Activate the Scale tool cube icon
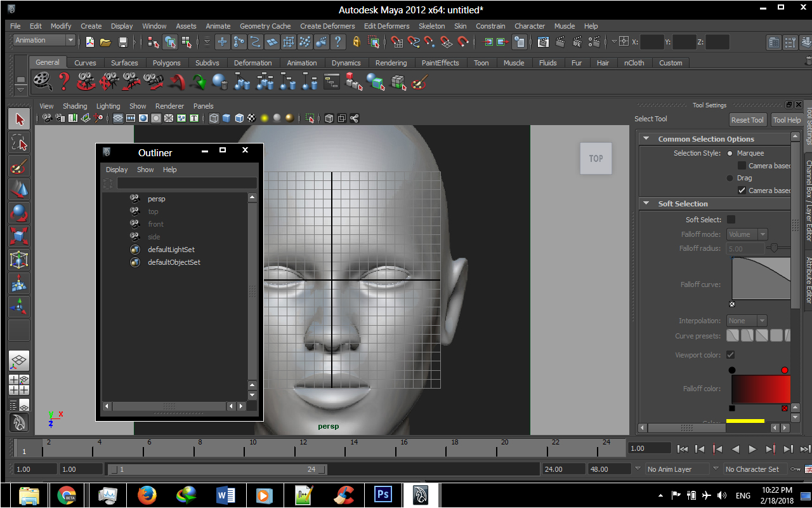This screenshot has width=812, height=508. 19,236
